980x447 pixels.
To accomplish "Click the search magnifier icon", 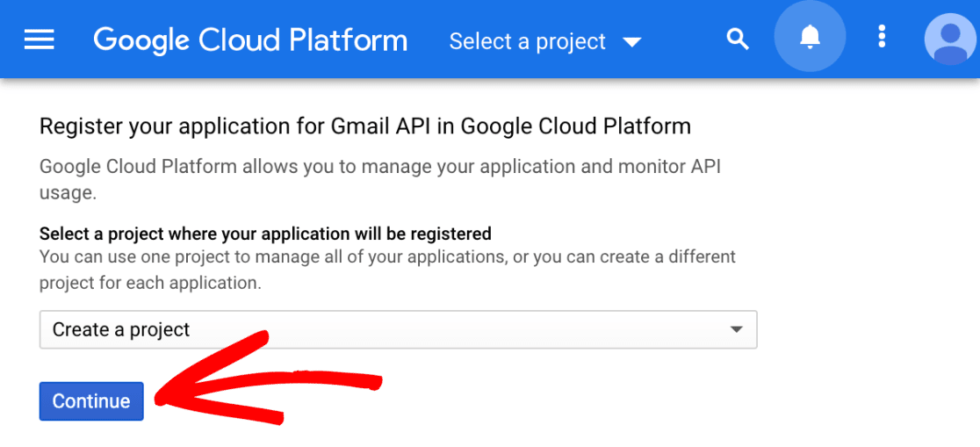I will [738, 40].
